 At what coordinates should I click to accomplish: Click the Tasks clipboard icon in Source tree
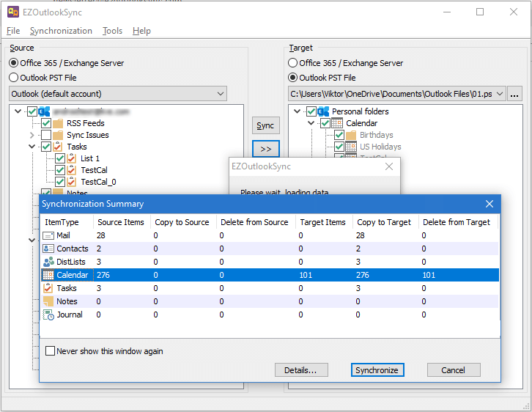point(58,147)
